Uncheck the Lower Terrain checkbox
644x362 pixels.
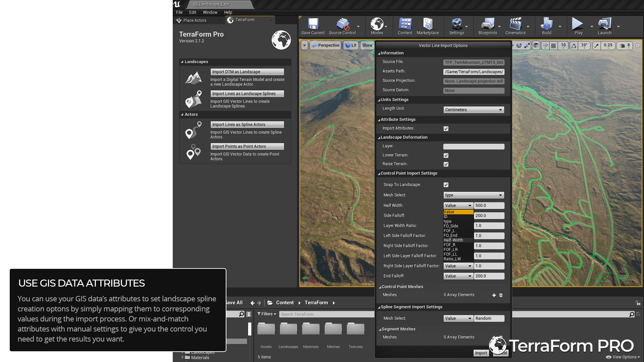[446, 156]
